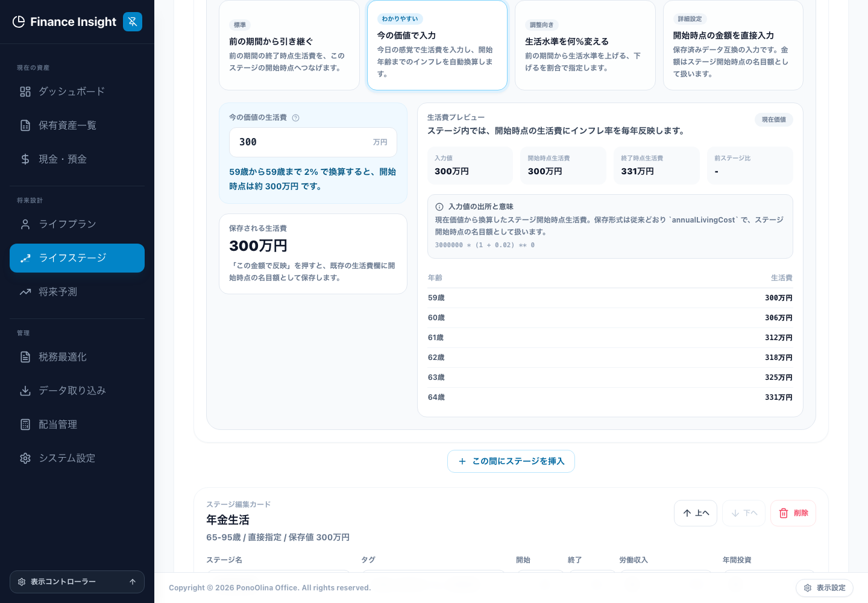868x603 pixels.
Task: Click the 年金生活 stage title
Action: click(228, 520)
